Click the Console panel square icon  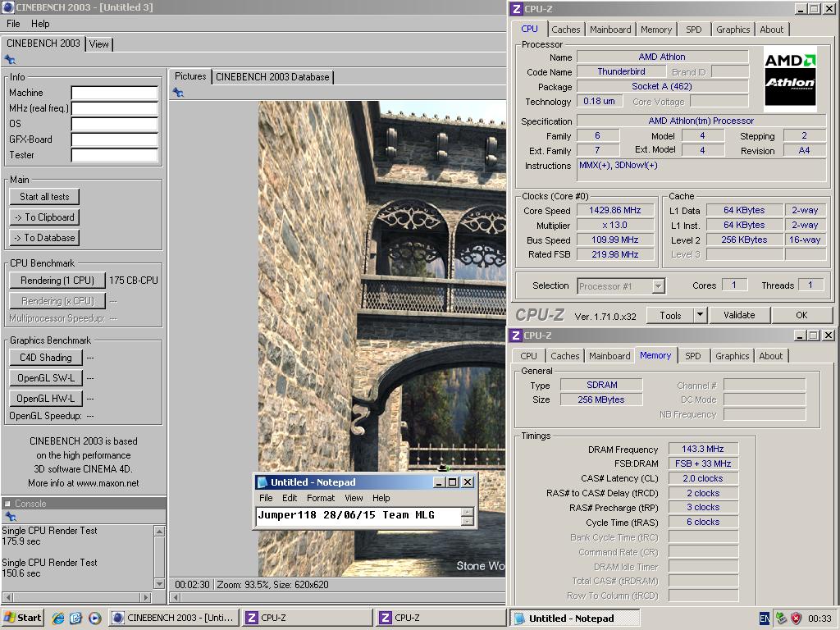point(7,504)
